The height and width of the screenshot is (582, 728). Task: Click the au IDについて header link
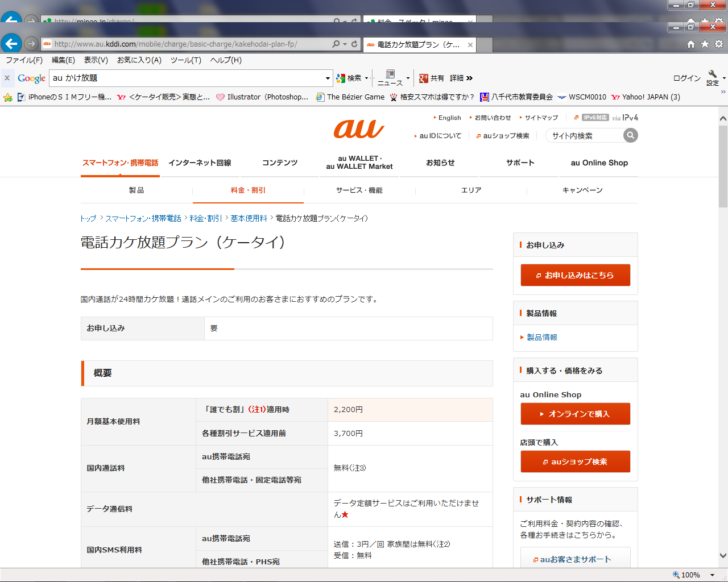tap(441, 136)
